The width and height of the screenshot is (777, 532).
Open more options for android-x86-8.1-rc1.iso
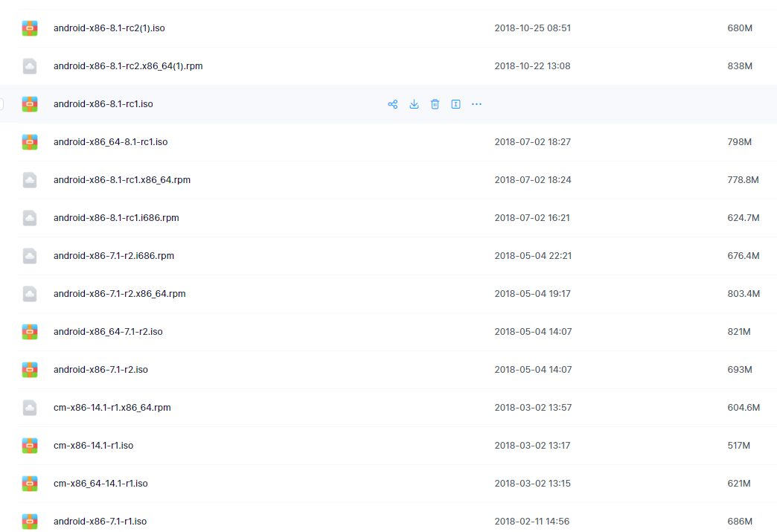(x=476, y=104)
